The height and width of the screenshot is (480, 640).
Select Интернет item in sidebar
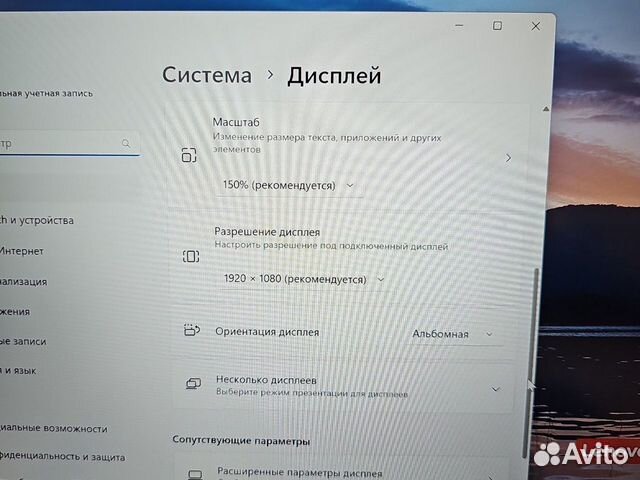(22, 251)
